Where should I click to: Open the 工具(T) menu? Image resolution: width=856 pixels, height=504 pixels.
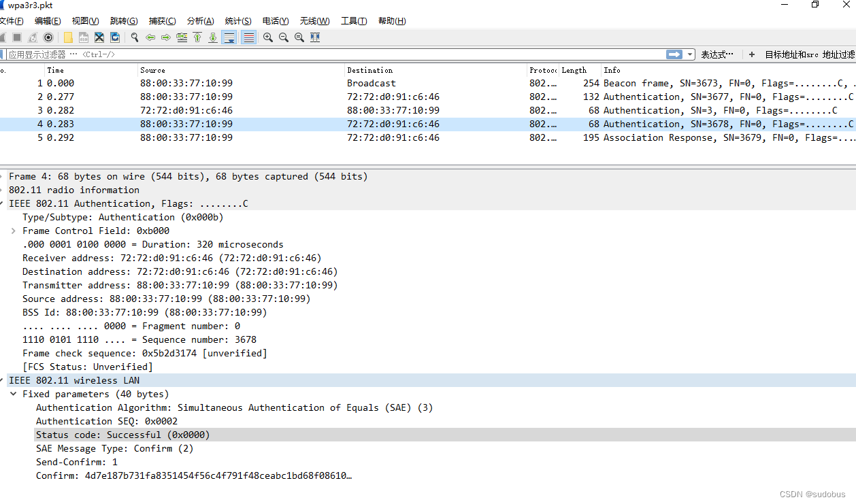pos(354,21)
